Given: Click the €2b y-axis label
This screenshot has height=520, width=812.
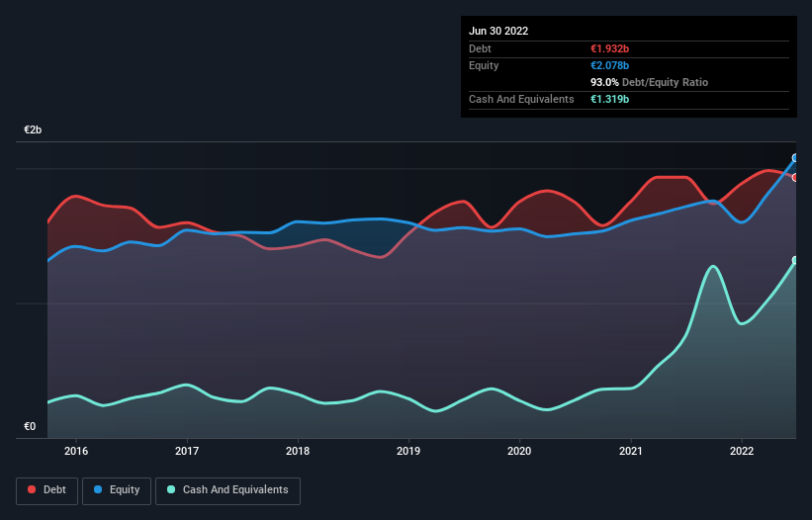Looking at the screenshot, I should pos(34,130).
